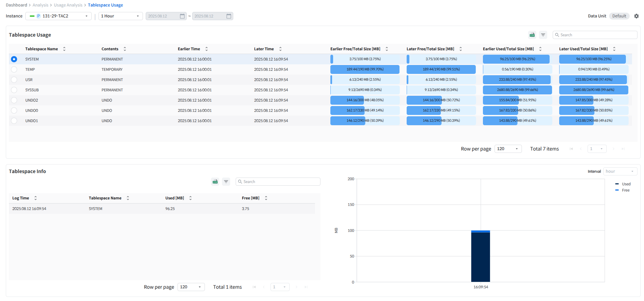Expand the 1 Hour time range dropdown
The width and height of the screenshot is (644, 301).
tap(120, 16)
